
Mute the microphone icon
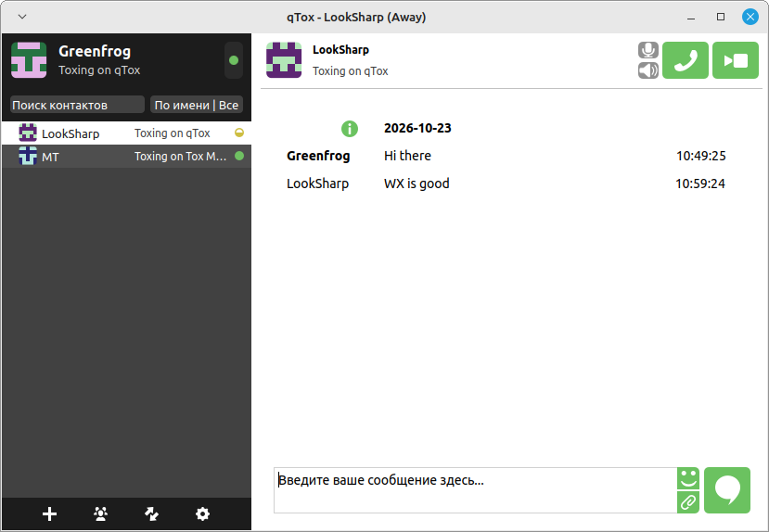(x=647, y=50)
